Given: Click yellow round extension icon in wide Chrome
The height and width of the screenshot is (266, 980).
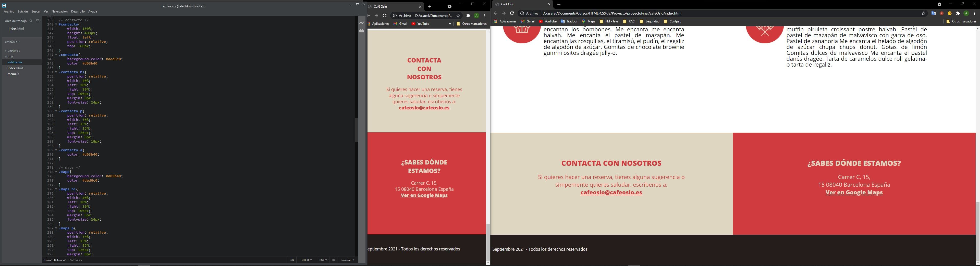Looking at the screenshot, I should pyautogui.click(x=950, y=13).
